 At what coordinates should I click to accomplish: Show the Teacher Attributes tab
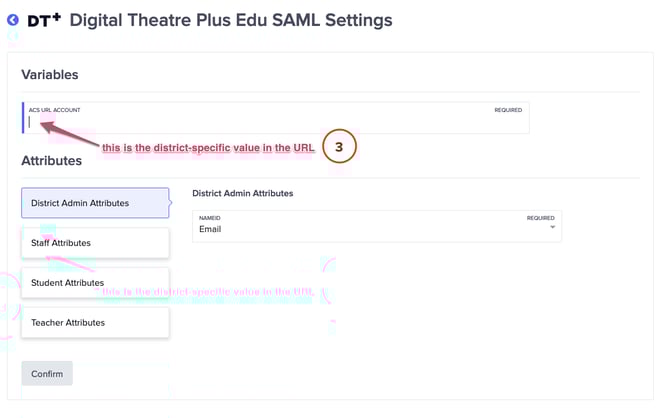pos(95,323)
